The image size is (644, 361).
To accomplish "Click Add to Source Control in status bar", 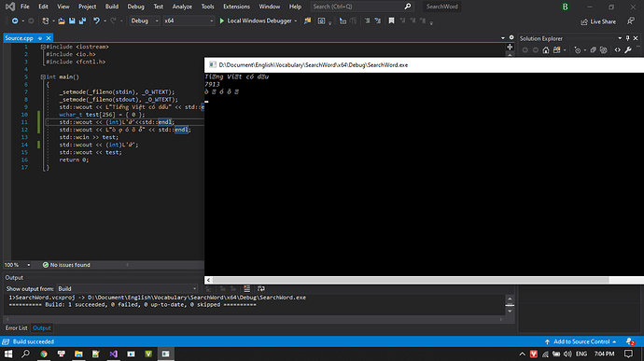I will (x=581, y=341).
